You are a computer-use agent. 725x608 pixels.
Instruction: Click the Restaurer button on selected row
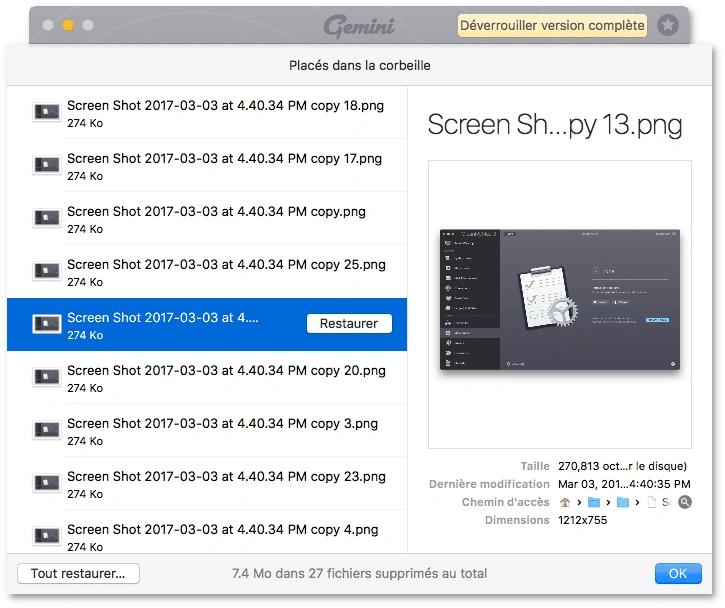coord(349,323)
